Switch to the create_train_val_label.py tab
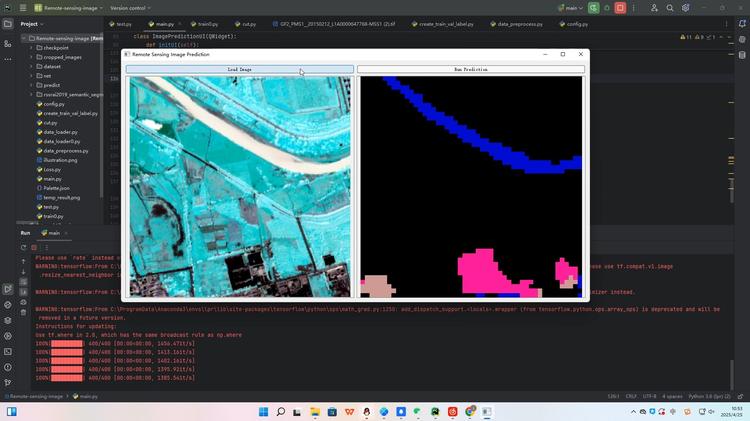750x421 pixels. click(x=442, y=24)
